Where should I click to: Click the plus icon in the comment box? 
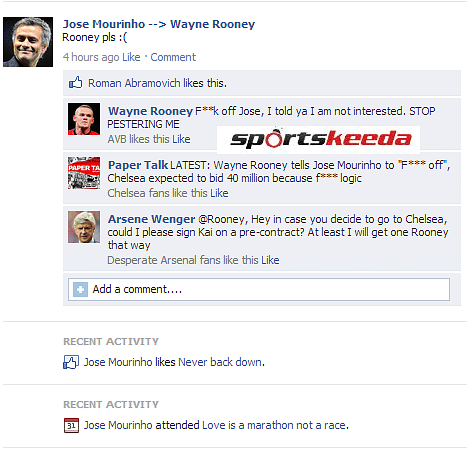(x=80, y=289)
